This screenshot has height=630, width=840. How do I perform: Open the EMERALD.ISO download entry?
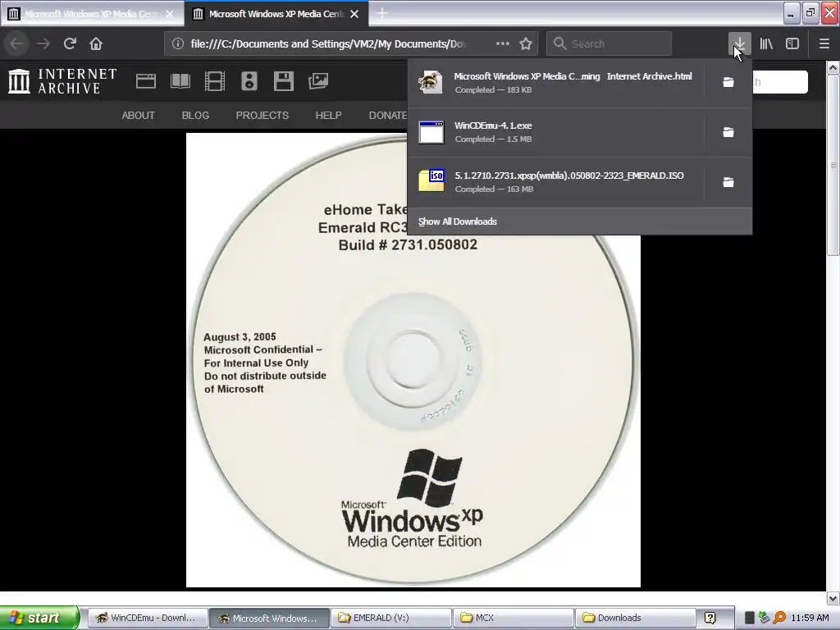click(x=555, y=182)
